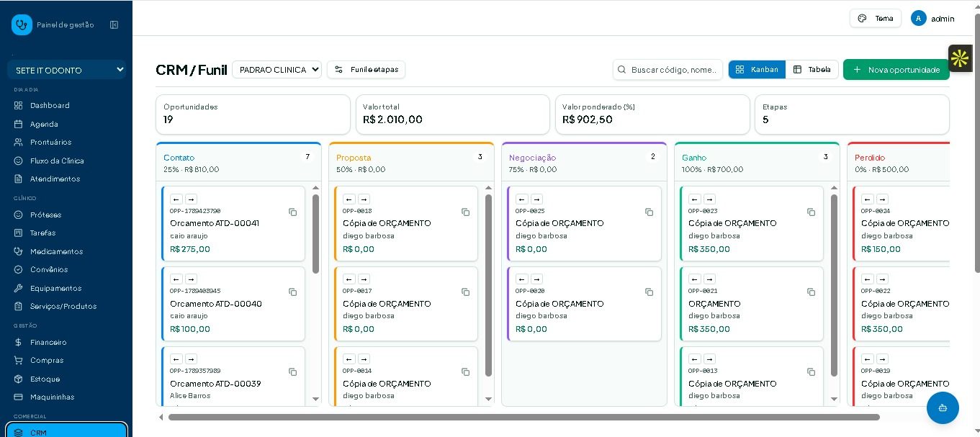
Task: Move OPP-0025 card to next stage
Action: point(536,199)
